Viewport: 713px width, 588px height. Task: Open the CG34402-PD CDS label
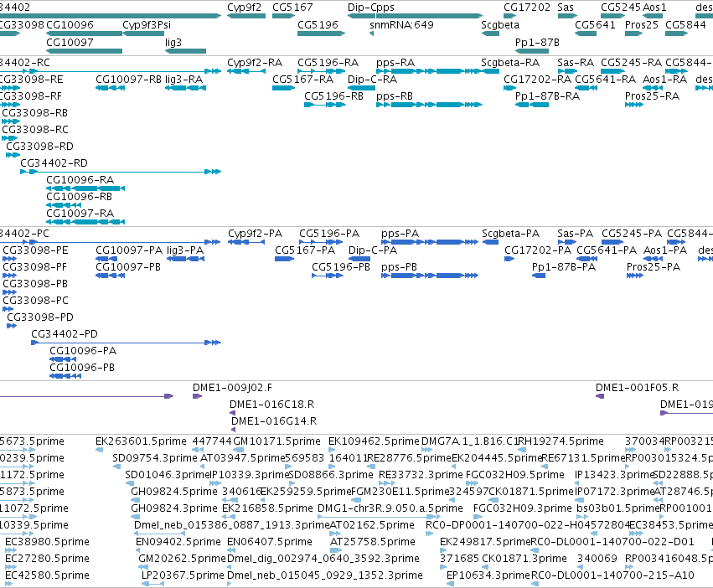pos(65,334)
